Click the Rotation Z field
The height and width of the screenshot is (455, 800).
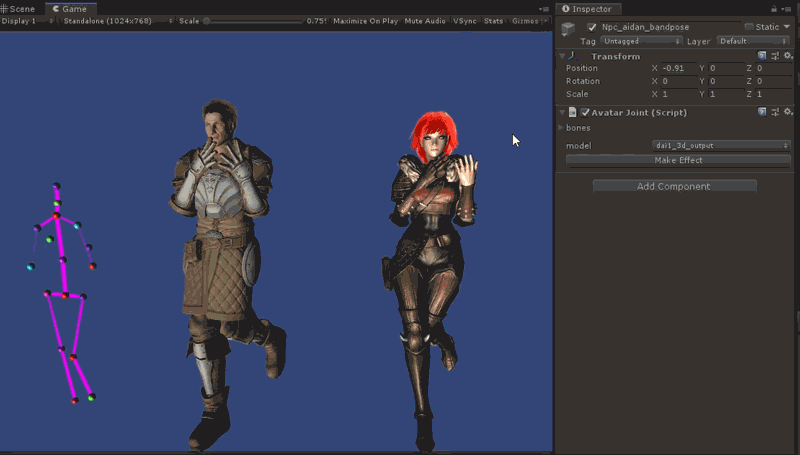pyautogui.click(x=773, y=81)
